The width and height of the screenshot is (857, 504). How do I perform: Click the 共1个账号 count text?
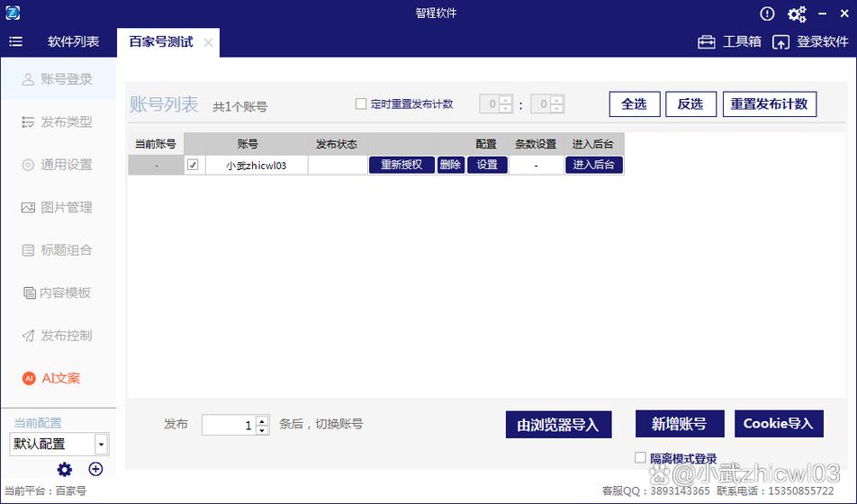(x=239, y=106)
